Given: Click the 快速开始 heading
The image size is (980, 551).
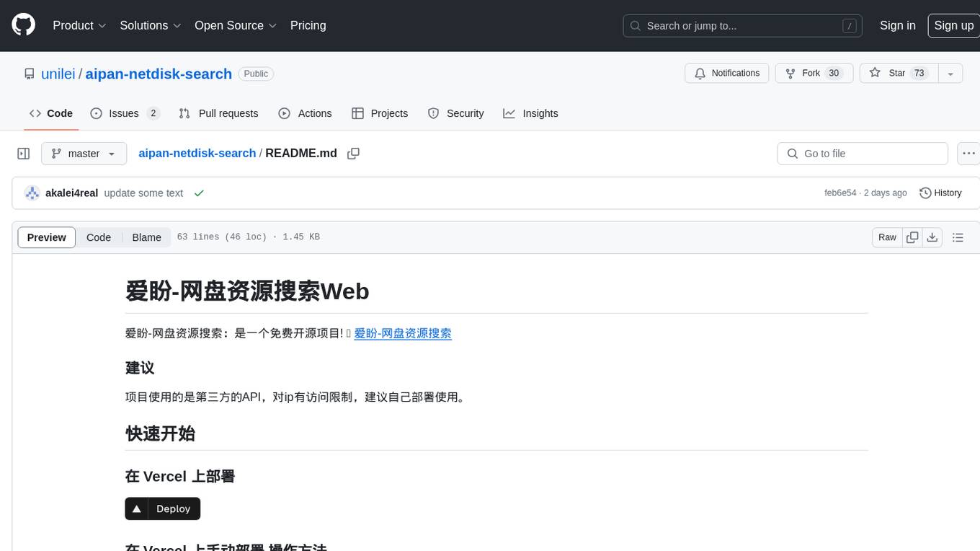Looking at the screenshot, I should pyautogui.click(x=160, y=433).
